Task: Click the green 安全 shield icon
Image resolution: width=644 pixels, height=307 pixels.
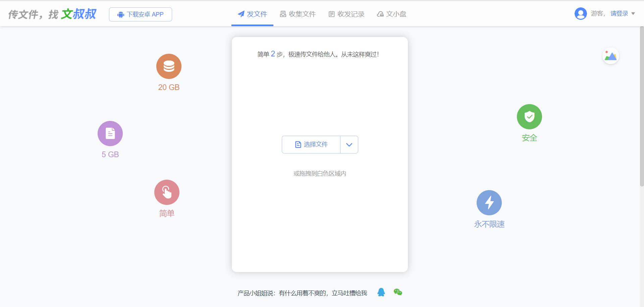Action: click(x=529, y=116)
